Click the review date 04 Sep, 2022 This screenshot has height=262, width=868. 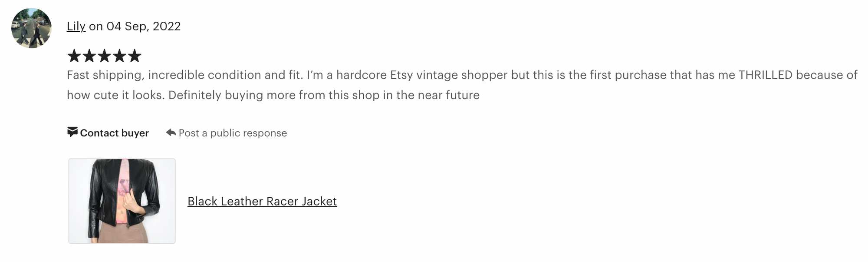tap(144, 27)
